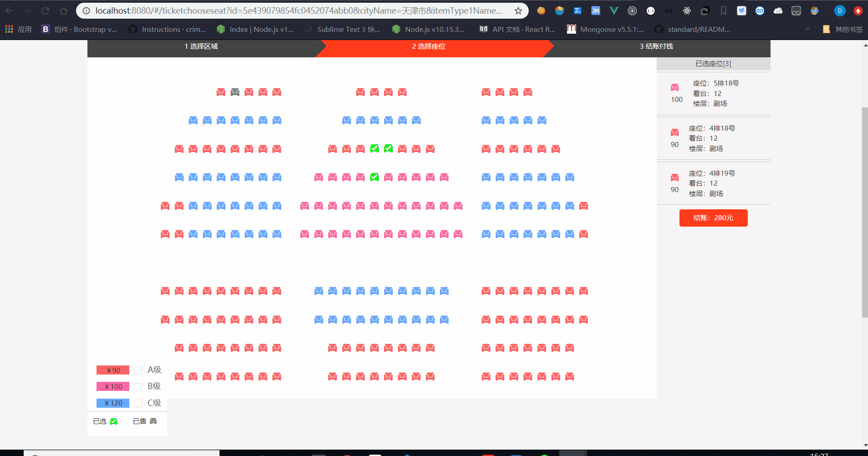Click the sold seat icon next to 已售 legend
The image size is (868, 456).
tap(153, 421)
